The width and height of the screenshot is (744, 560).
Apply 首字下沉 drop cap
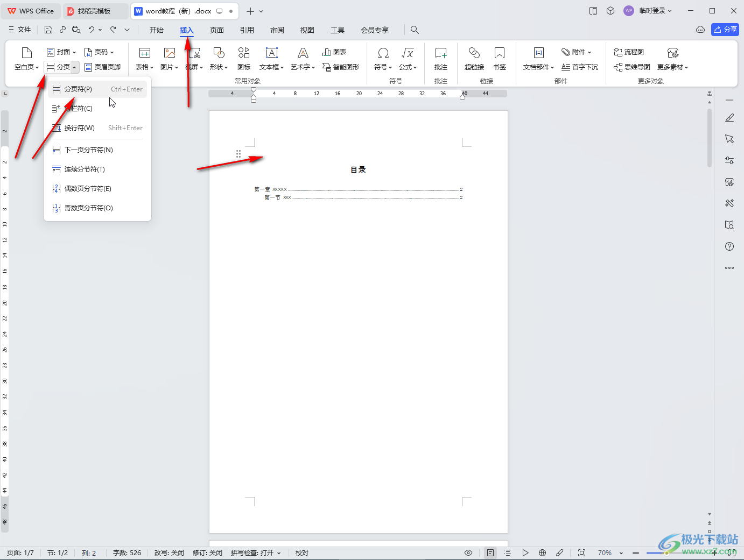(580, 67)
